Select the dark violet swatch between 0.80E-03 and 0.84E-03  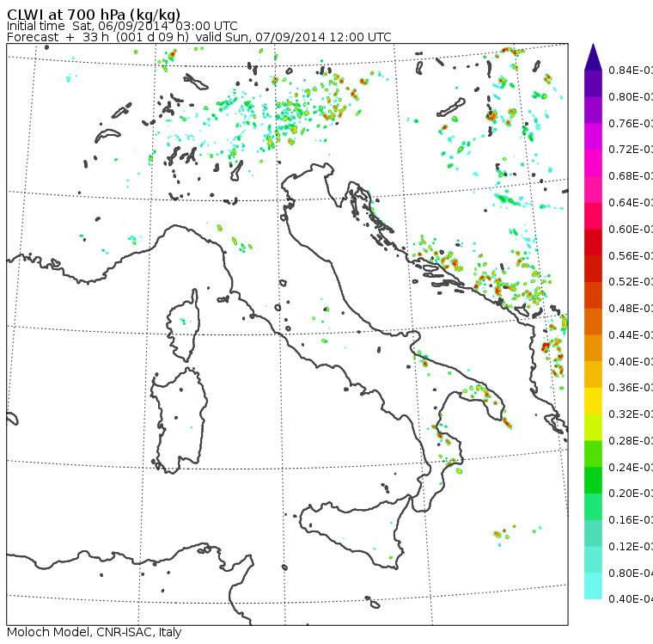coord(593,83)
